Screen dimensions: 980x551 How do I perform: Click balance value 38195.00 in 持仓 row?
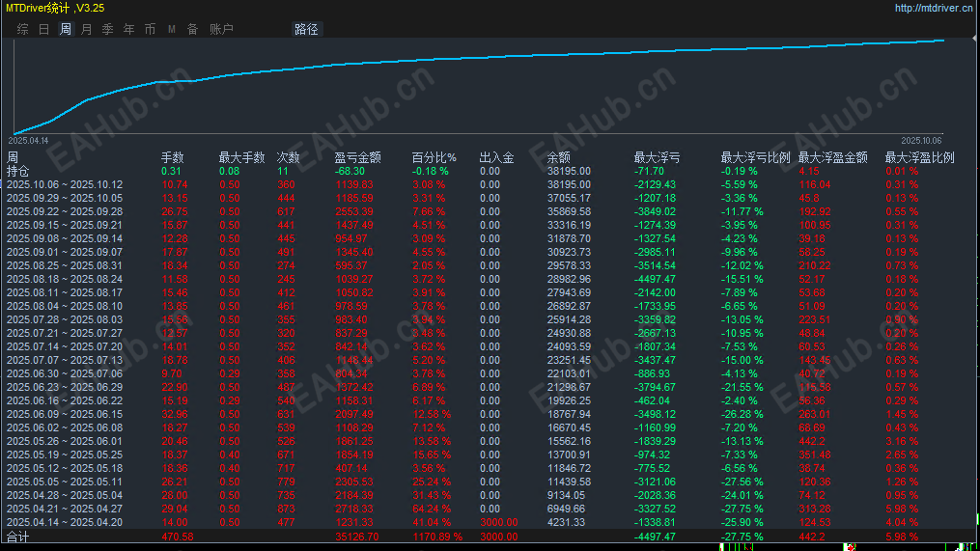point(569,171)
